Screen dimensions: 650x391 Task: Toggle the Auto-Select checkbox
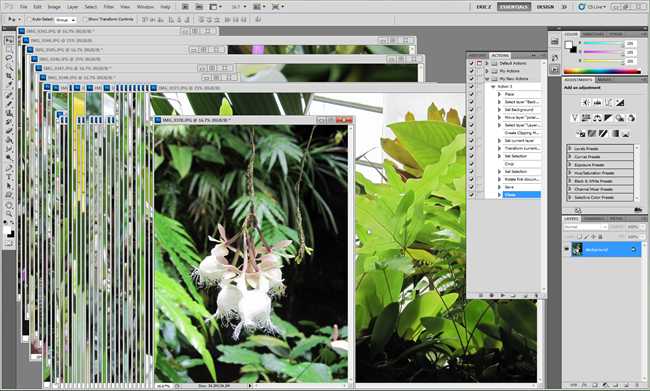tap(29, 19)
